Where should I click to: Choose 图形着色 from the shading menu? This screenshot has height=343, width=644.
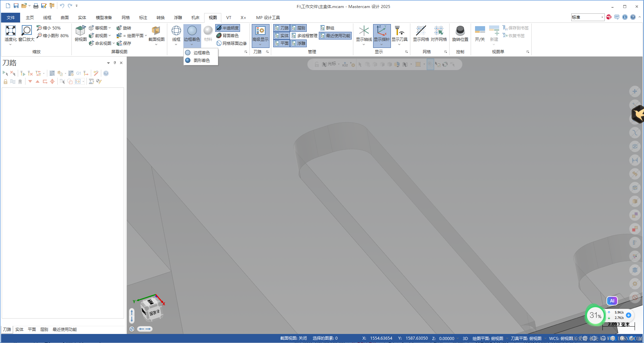201,60
